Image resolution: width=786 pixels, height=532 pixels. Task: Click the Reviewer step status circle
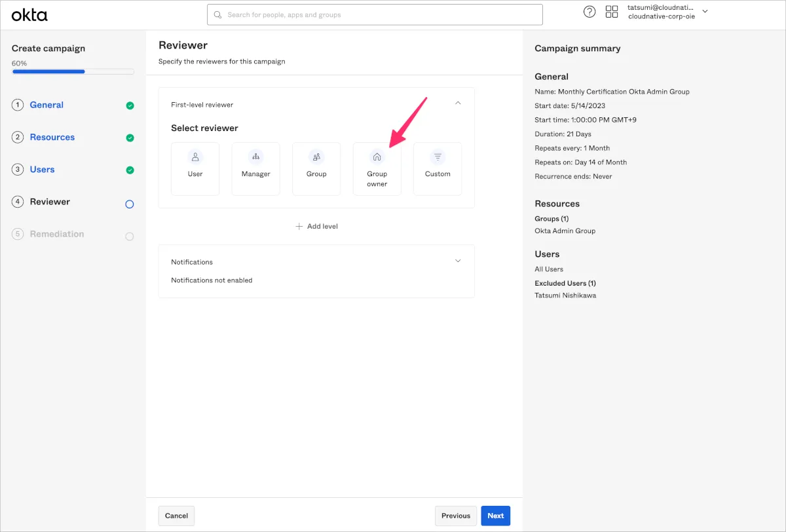pos(130,204)
